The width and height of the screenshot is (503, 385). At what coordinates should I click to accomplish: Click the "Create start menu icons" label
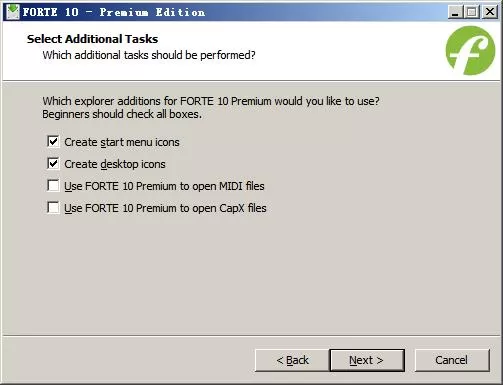(122, 142)
